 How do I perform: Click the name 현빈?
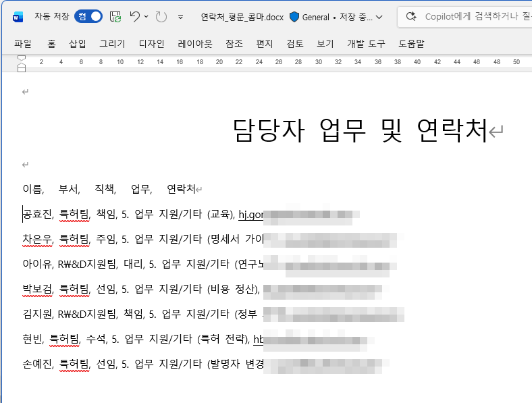coord(32,339)
